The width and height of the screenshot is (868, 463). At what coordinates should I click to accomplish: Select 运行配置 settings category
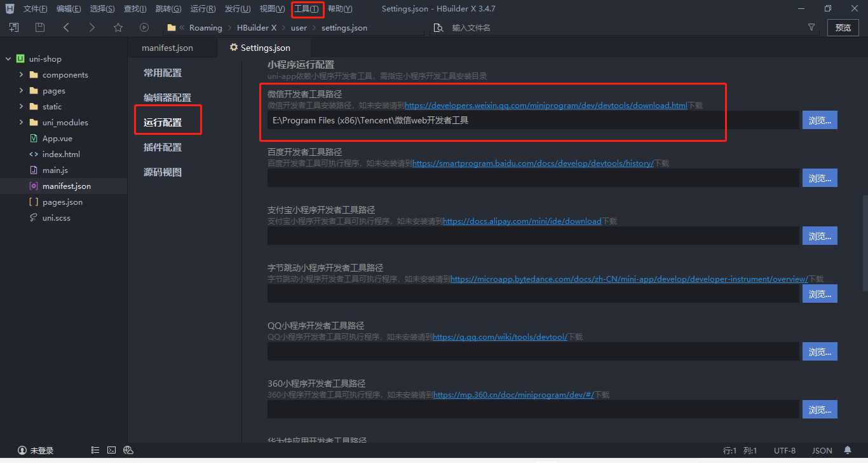[163, 122]
